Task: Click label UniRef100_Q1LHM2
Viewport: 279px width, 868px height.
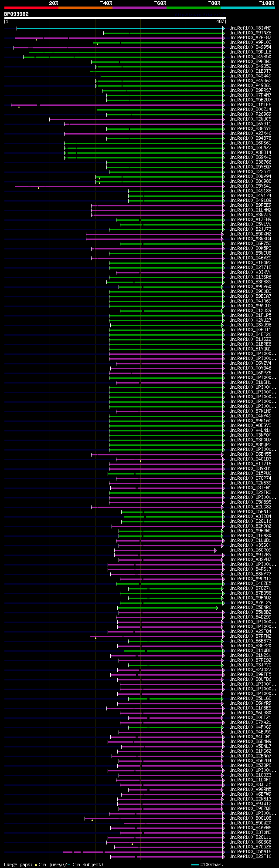Action: click(250, 210)
